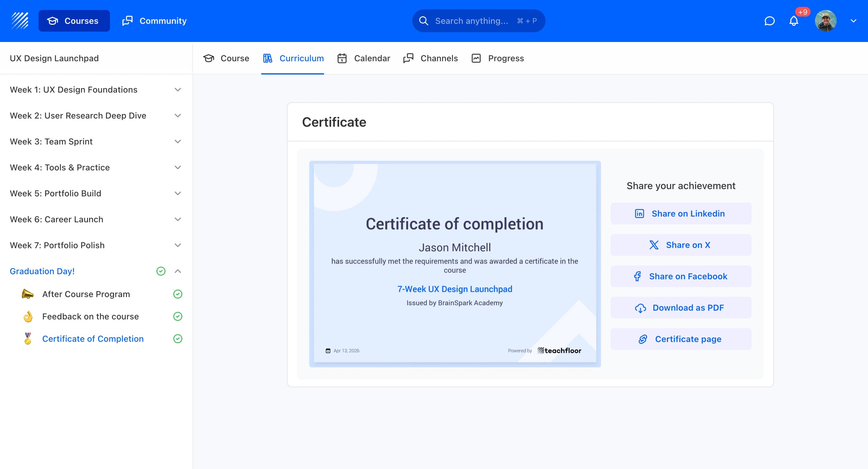This screenshot has height=469, width=868.
Task: Open the Certificate page link
Action: coord(681,339)
